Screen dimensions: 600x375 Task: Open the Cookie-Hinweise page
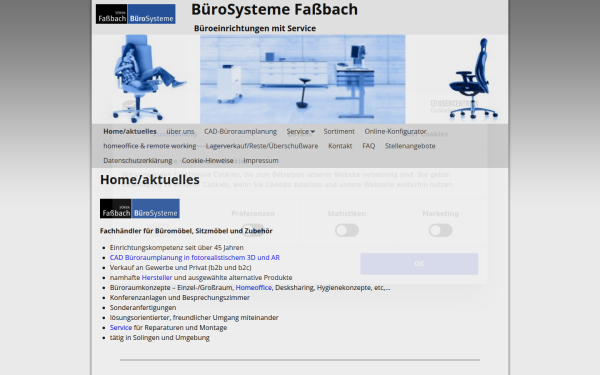207,160
